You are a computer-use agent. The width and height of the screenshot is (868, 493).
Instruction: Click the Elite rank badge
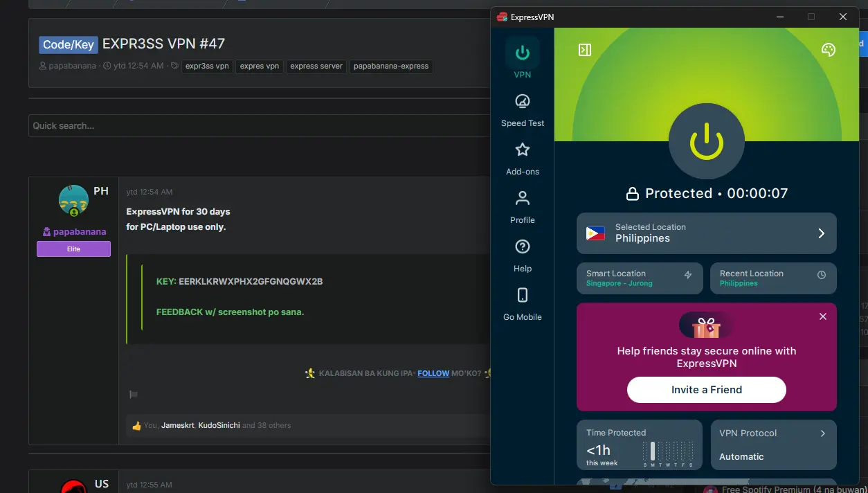click(x=73, y=249)
